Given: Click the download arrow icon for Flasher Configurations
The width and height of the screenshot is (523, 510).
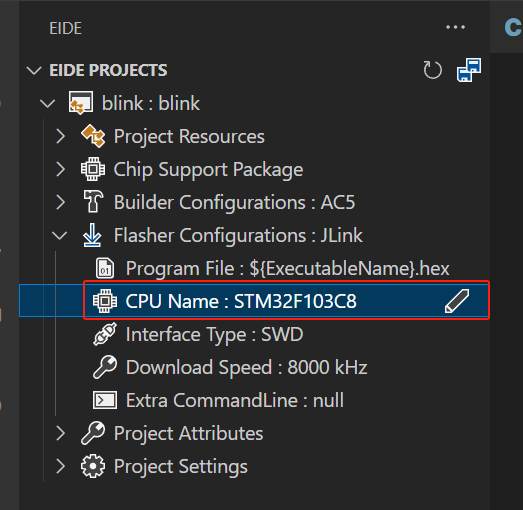Looking at the screenshot, I should point(92,235).
